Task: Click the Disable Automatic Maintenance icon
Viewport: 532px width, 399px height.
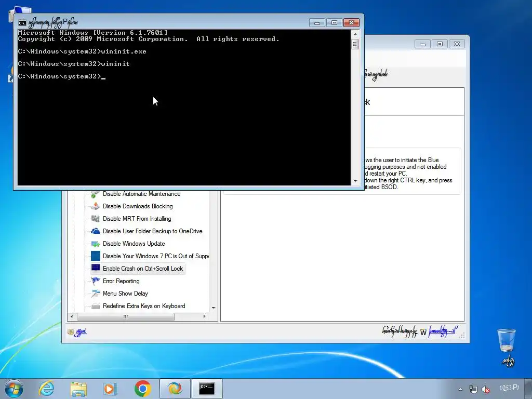Action: pyautogui.click(x=96, y=194)
